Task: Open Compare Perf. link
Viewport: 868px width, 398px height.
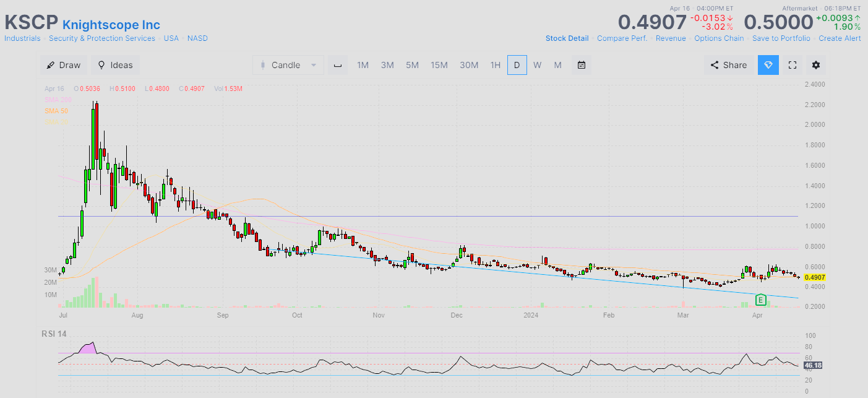Action: pyautogui.click(x=622, y=38)
